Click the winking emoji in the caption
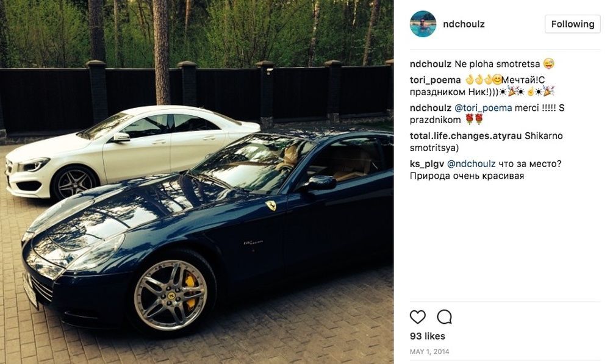The image size is (610, 364). [548, 63]
